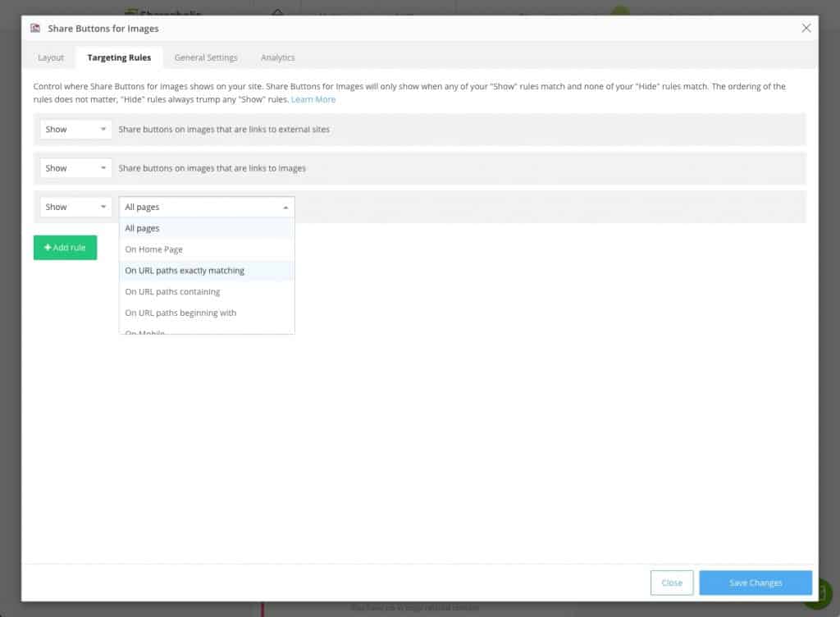840x617 pixels.
Task: View the Analytics tab
Action: point(277,57)
